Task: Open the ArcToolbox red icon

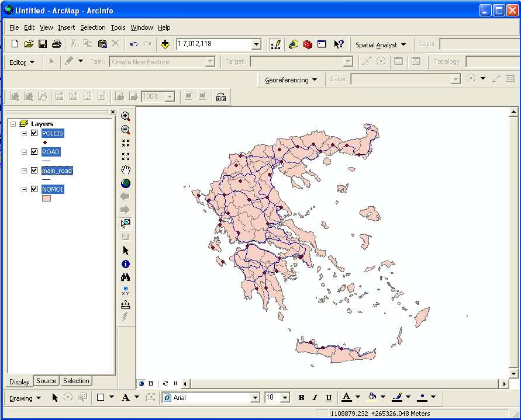Action: tap(308, 44)
